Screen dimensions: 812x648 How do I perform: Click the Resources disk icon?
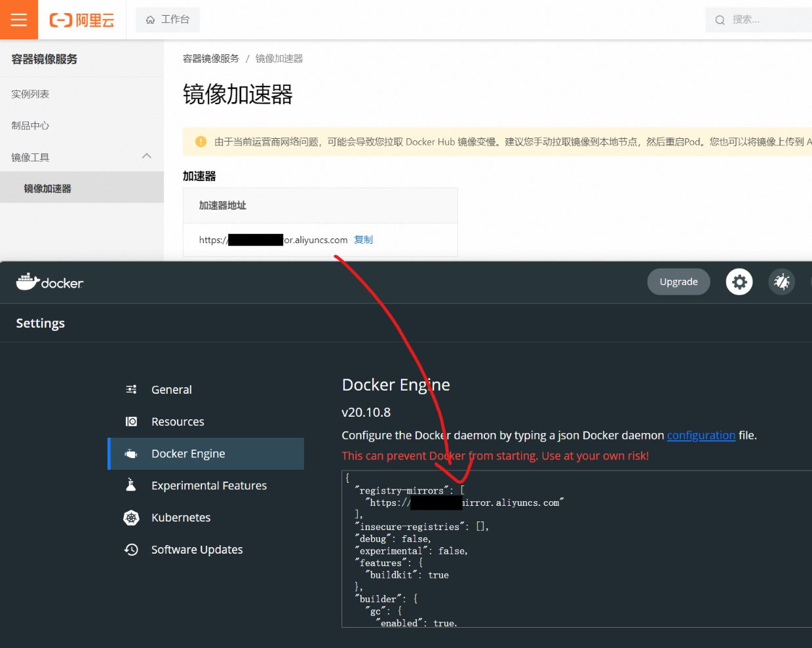tap(131, 422)
